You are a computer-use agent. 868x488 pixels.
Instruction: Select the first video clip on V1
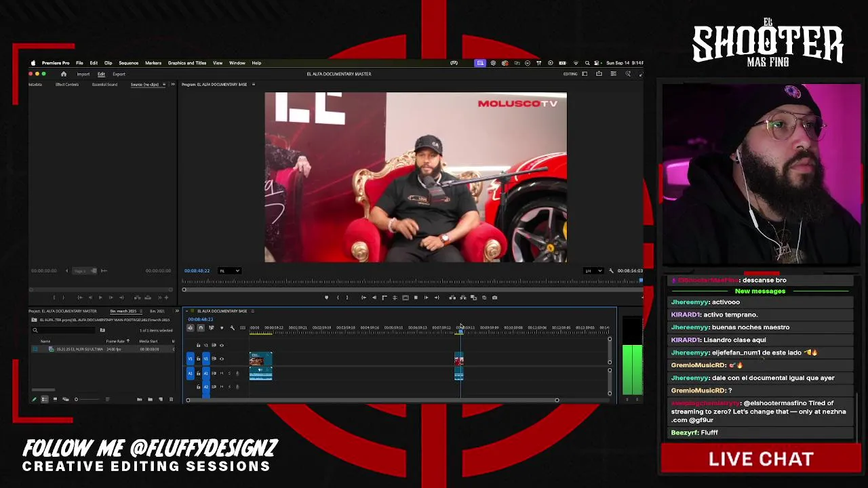(261, 359)
